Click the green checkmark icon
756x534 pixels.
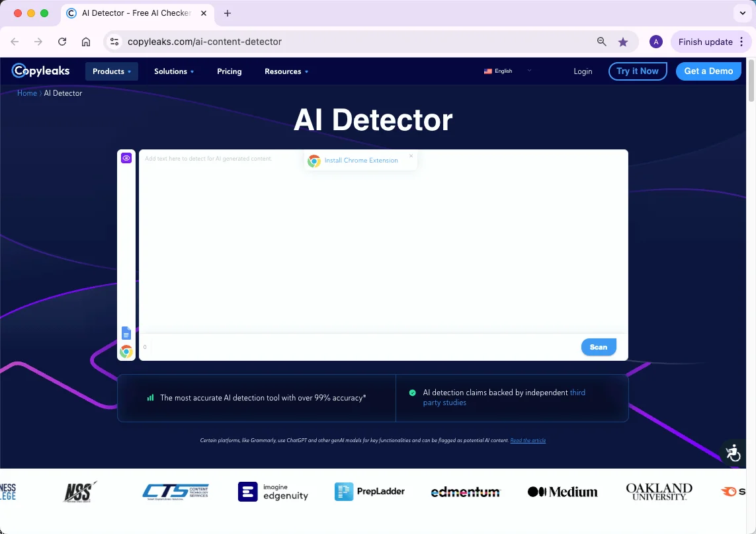pos(412,393)
